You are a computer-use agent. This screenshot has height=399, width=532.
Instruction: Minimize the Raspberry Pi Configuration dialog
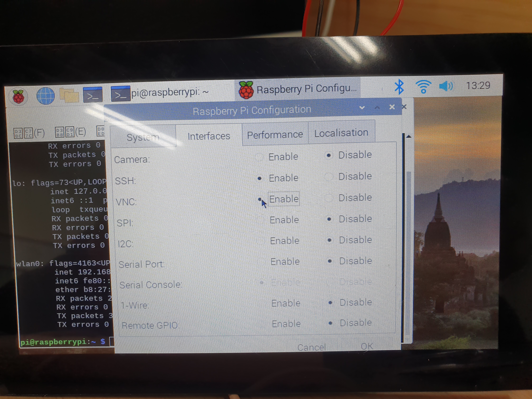362,108
